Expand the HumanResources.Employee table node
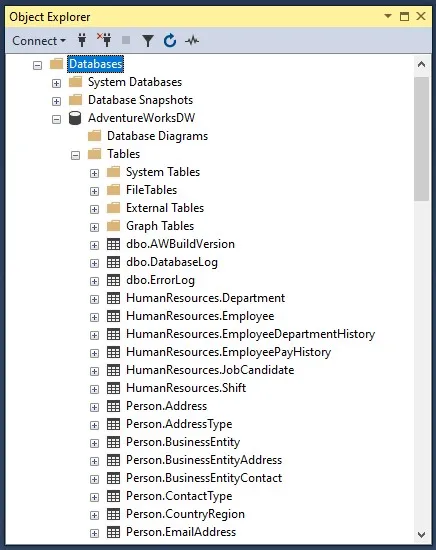The height and width of the screenshot is (550, 436). [94, 317]
